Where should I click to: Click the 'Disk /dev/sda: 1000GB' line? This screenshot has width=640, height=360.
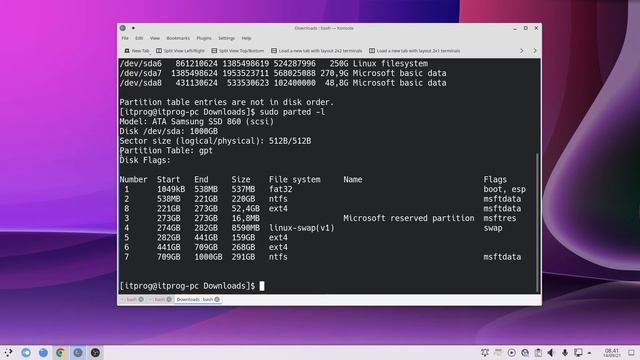click(169, 131)
